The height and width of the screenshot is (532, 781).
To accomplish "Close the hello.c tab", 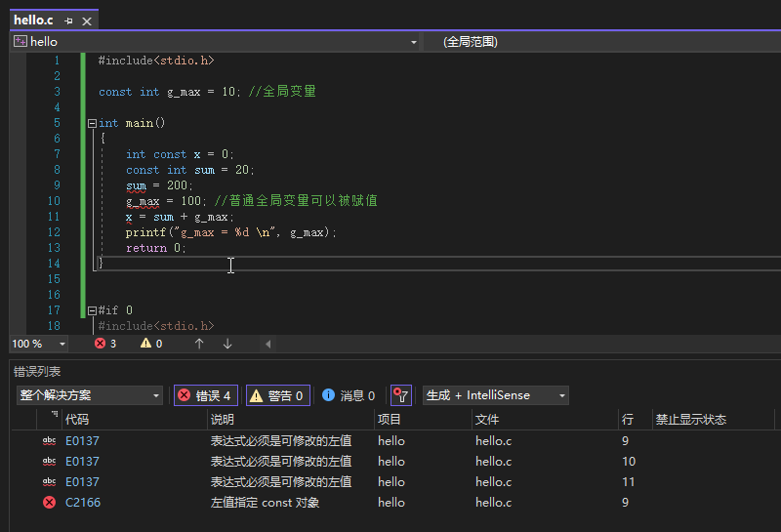I will (87, 20).
